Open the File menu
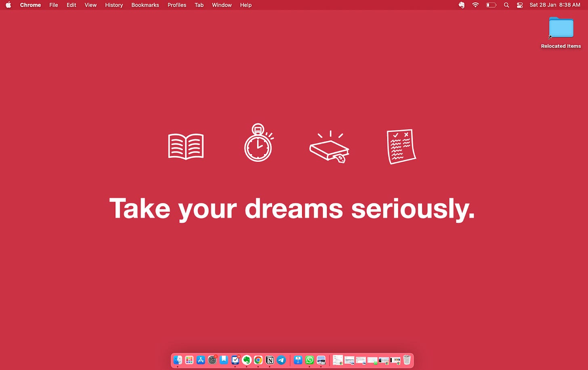 [54, 5]
